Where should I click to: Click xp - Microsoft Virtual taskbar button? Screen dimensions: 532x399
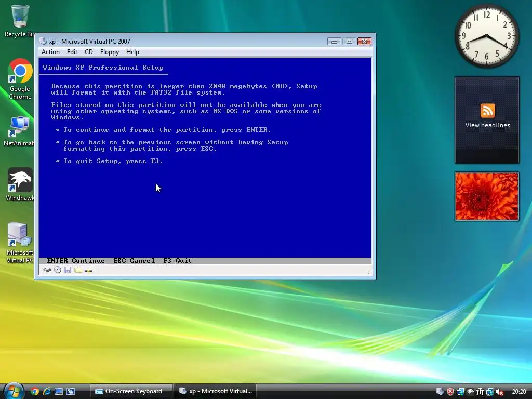[x=216, y=391]
